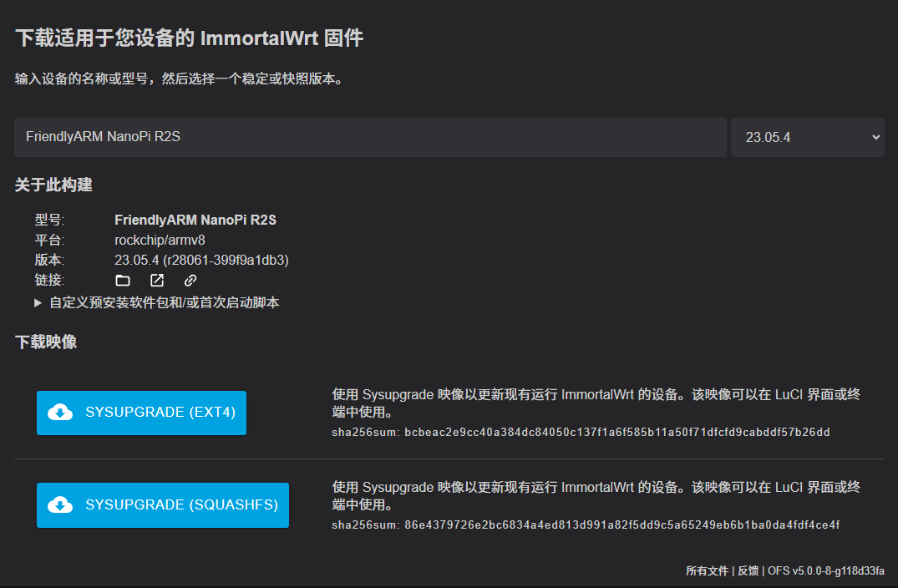Screen dimensions: 898x588
Task: Open the folder link icon
Action: [x=123, y=281]
